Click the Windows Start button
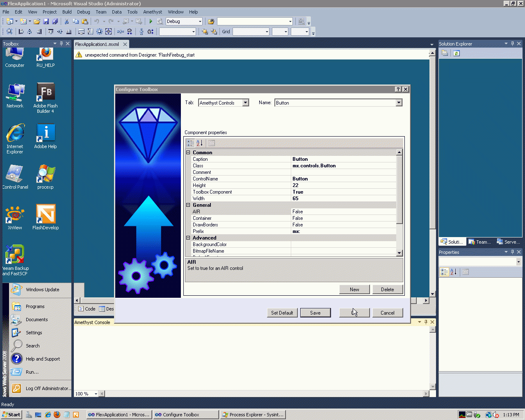525x420 pixels. tap(11, 415)
